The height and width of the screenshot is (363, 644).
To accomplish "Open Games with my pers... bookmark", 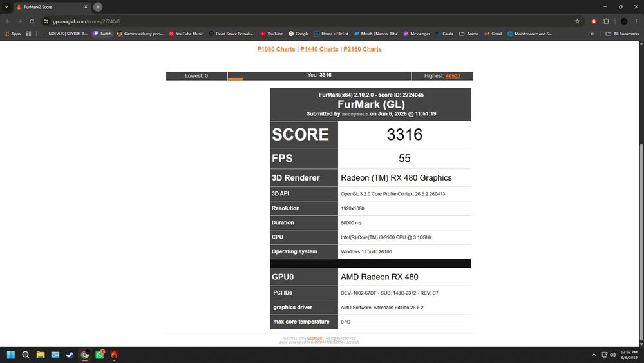I will [x=140, y=34].
